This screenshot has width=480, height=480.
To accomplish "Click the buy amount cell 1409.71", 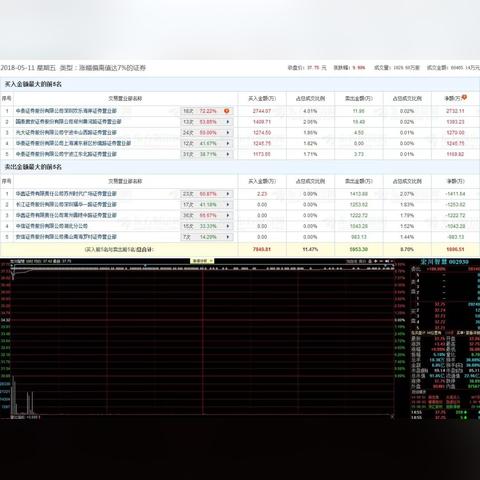I will coord(262,122).
